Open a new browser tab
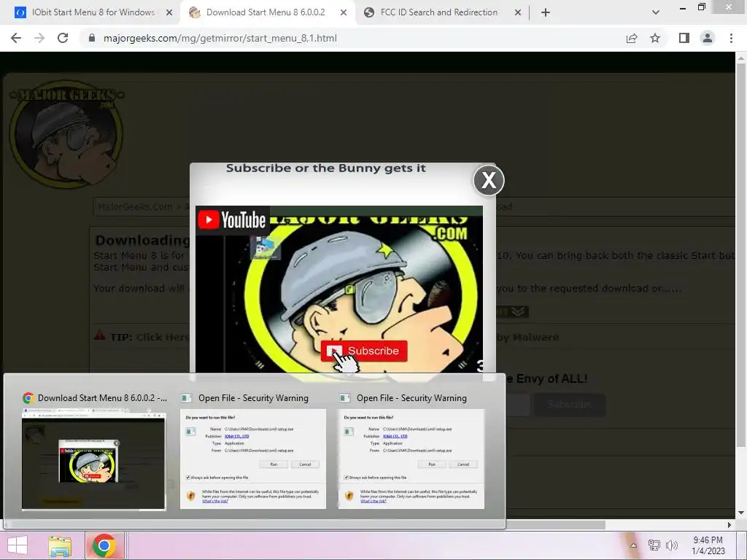The image size is (747, 560). (546, 12)
